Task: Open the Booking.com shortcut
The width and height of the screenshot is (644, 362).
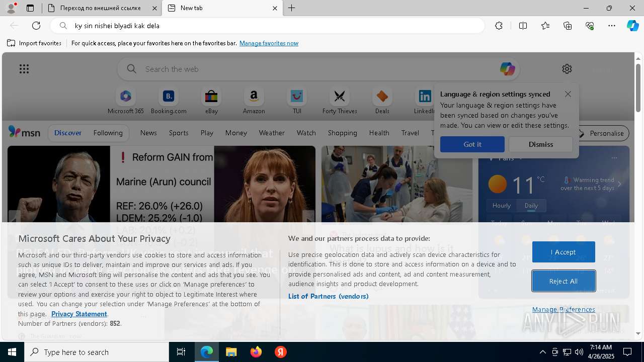Action: tap(169, 101)
